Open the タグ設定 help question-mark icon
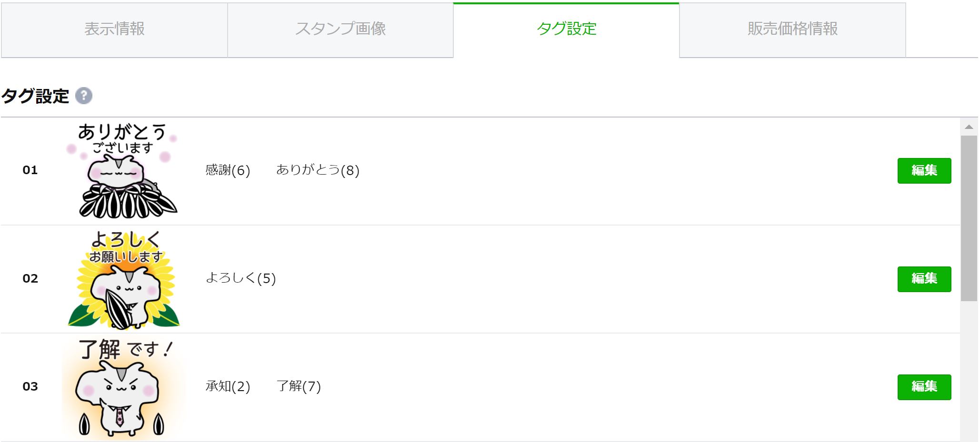This screenshot has width=980, height=442. tap(84, 96)
